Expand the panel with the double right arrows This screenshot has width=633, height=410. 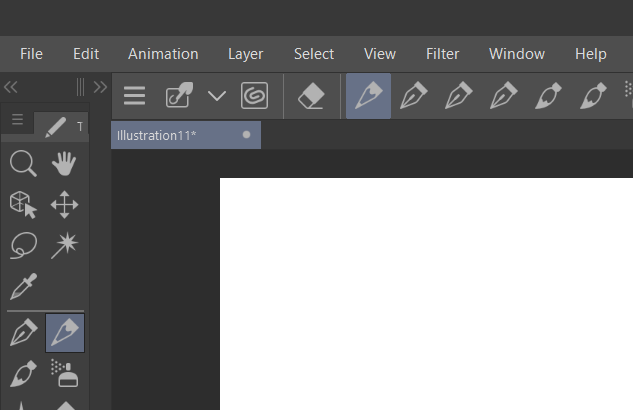point(100,87)
